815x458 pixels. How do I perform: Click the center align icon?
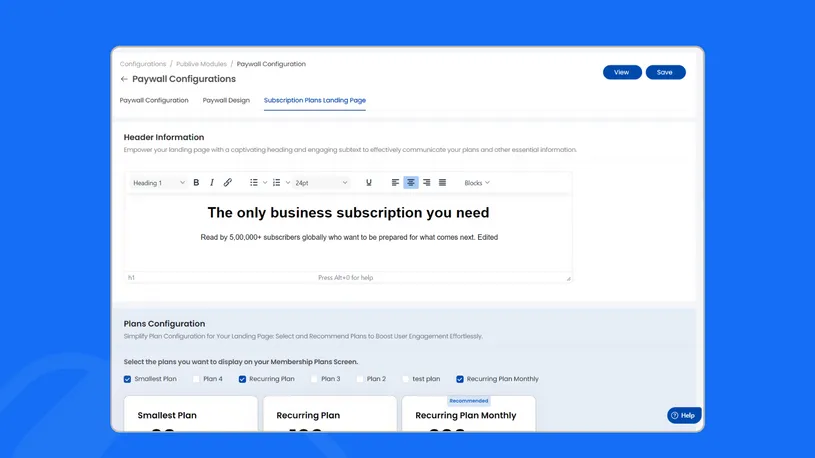pyautogui.click(x=411, y=183)
